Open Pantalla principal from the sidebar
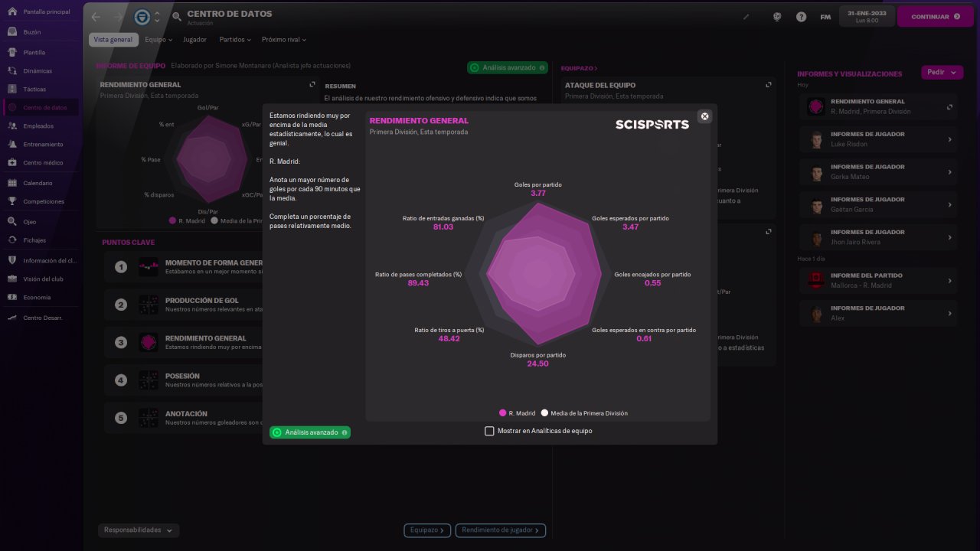Screen dimensions: 980x551 pos(40,11)
